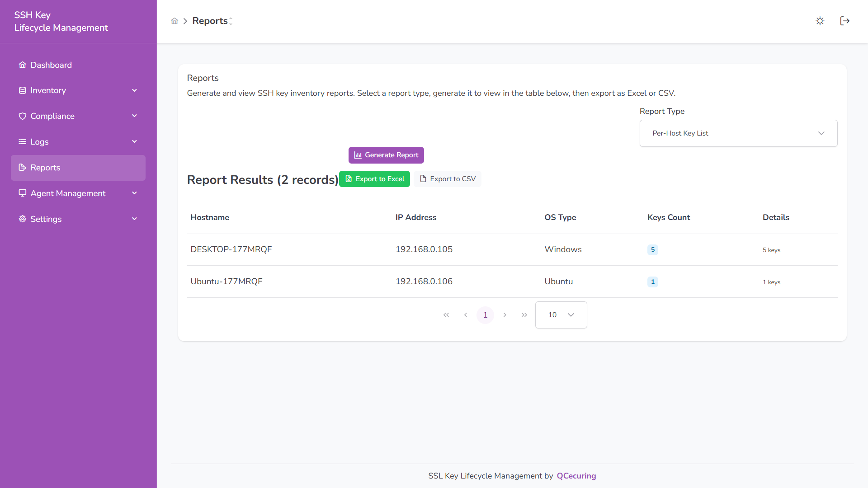Image resolution: width=868 pixels, height=488 pixels.
Task: Click the Generate Report button
Action: [x=386, y=155]
